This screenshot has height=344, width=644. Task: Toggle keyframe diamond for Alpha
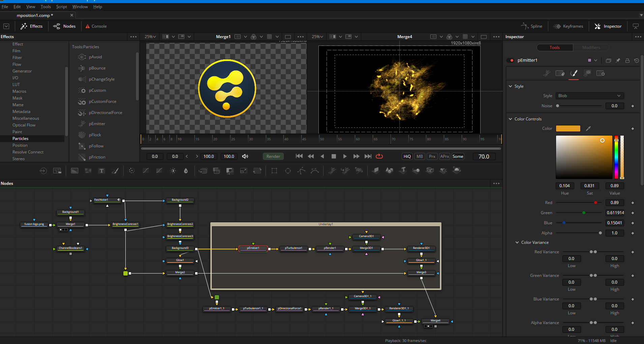[x=633, y=233]
